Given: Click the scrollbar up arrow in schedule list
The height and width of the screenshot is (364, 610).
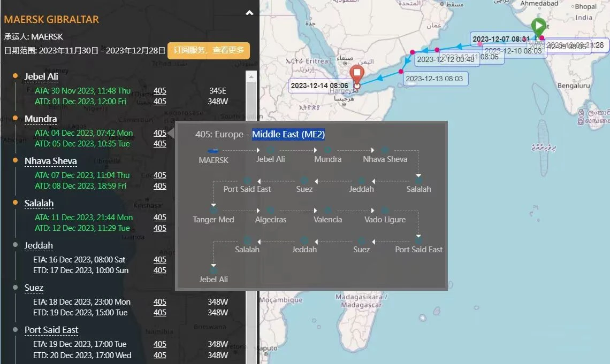Looking at the screenshot, I should pos(251,76).
